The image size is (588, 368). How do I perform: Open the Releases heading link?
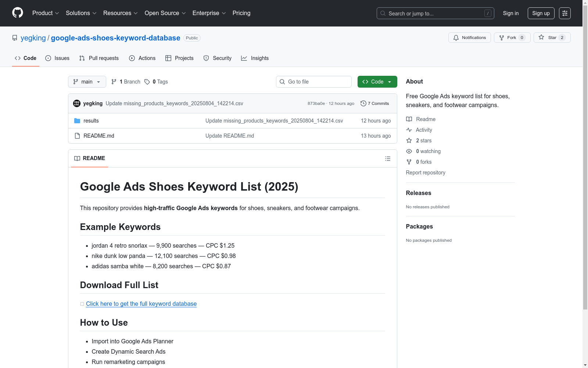tap(419, 193)
